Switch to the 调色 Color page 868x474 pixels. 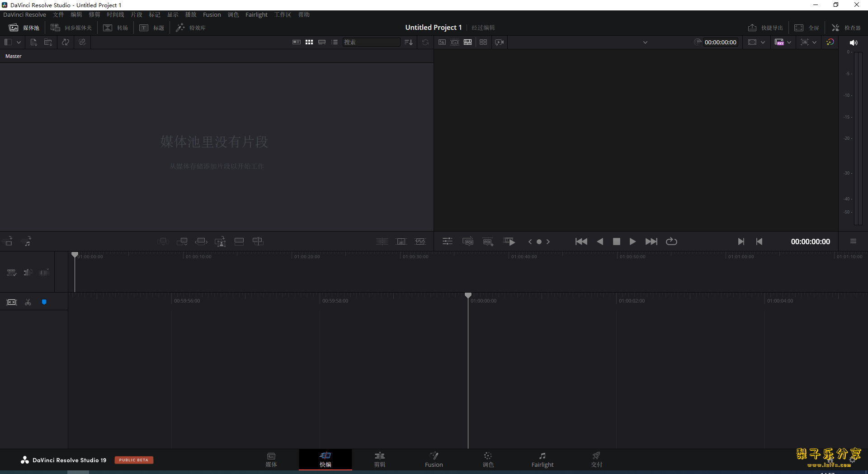(488, 460)
